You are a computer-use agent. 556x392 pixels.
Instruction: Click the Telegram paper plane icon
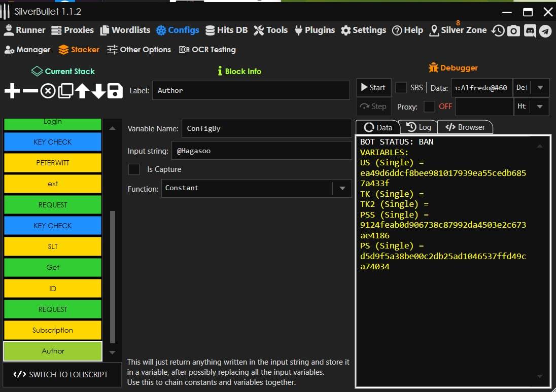(x=545, y=30)
